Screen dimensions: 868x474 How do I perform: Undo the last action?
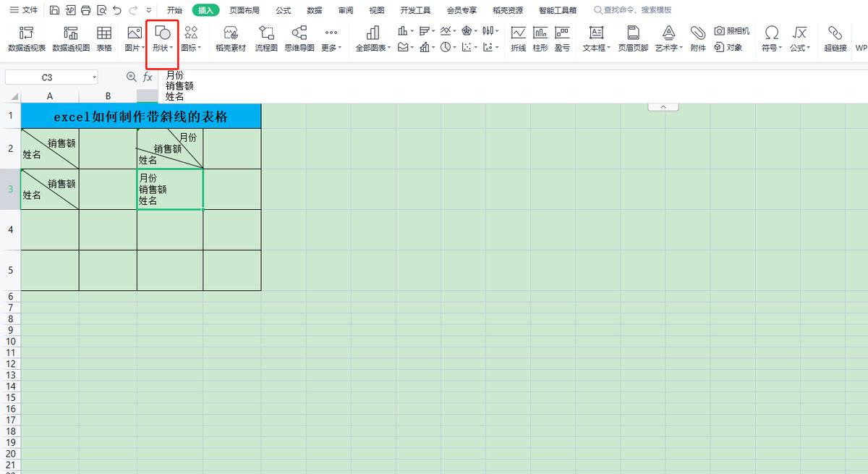(x=117, y=10)
